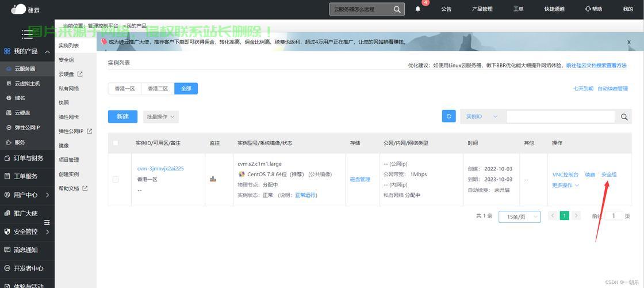Click the 我的产品 grid icon
The image size is (644, 288).
pyautogui.click(x=7, y=51)
